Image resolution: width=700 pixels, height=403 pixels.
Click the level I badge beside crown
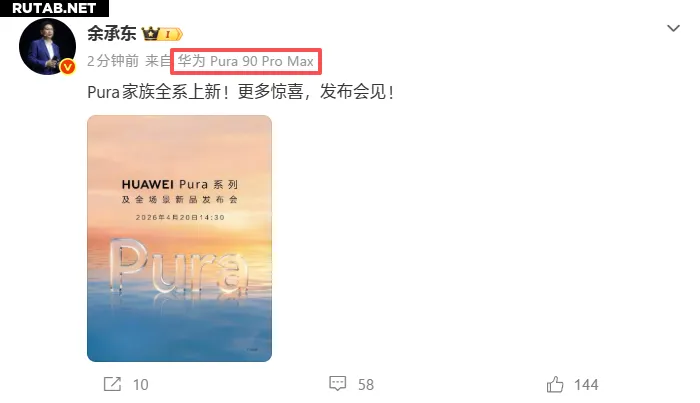pos(171,34)
